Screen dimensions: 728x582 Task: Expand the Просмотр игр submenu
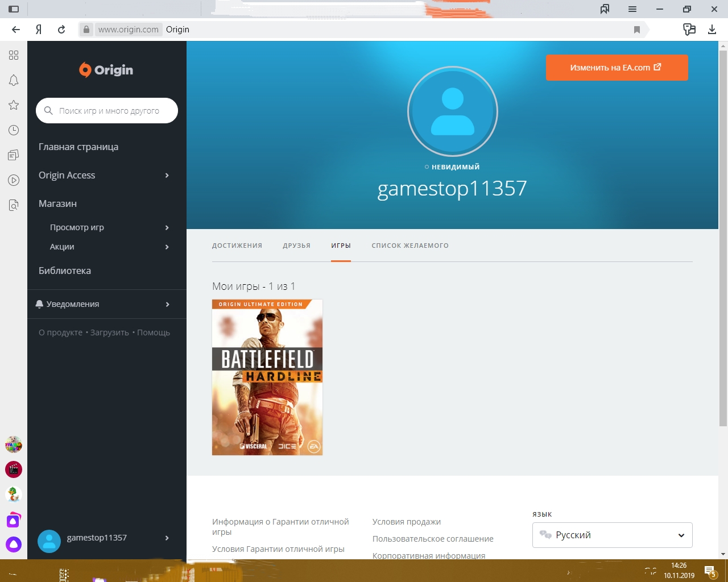pyautogui.click(x=167, y=227)
